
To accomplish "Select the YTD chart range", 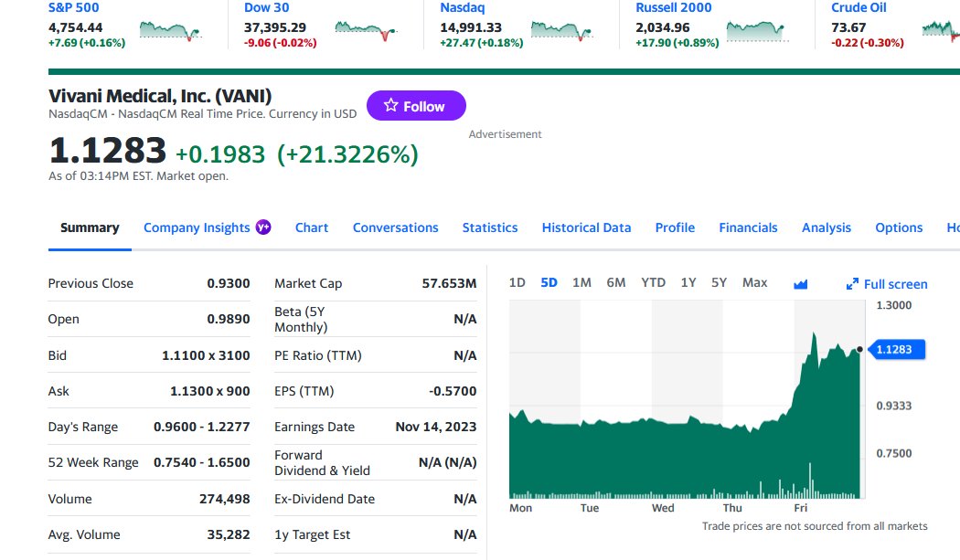I will [654, 283].
